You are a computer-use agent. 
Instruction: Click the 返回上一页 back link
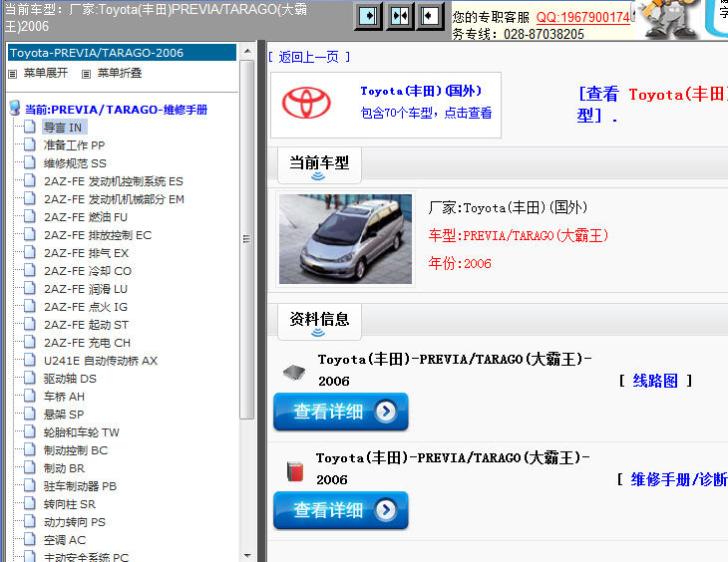309,57
